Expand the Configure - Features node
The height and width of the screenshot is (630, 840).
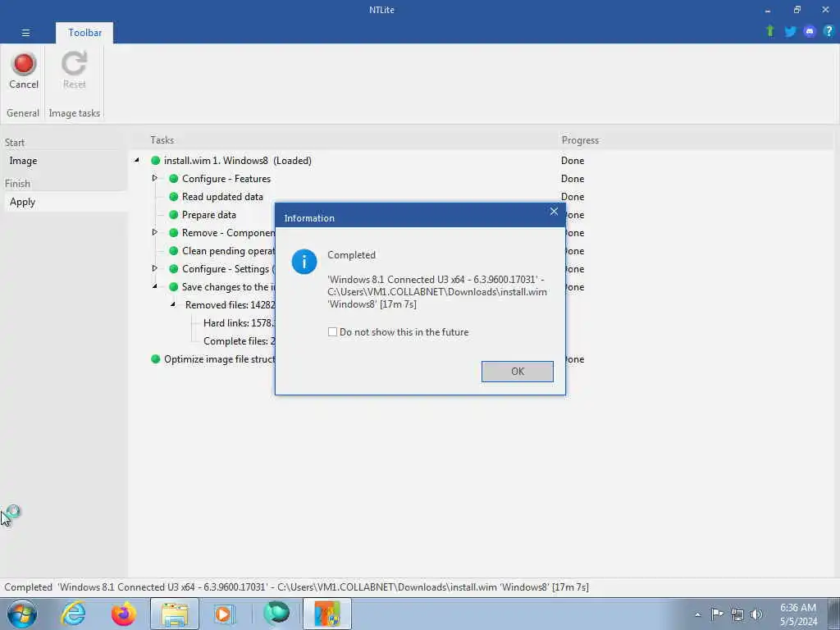154,178
